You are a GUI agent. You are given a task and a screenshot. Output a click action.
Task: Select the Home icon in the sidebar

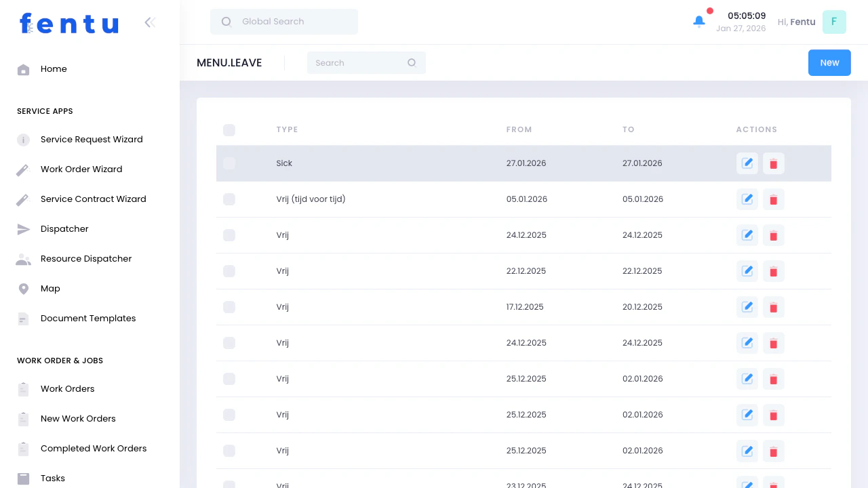tap(23, 68)
